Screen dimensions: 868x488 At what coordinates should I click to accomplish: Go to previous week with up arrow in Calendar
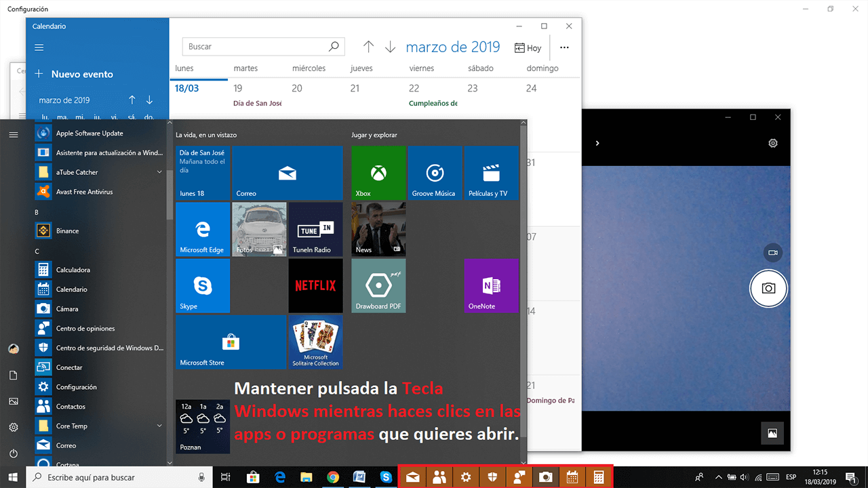[368, 47]
